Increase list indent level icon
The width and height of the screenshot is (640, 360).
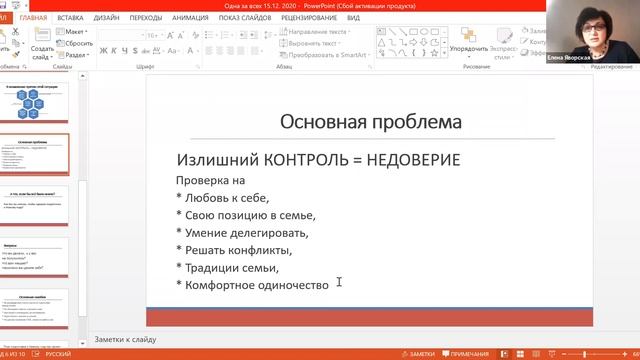[x=253, y=36]
